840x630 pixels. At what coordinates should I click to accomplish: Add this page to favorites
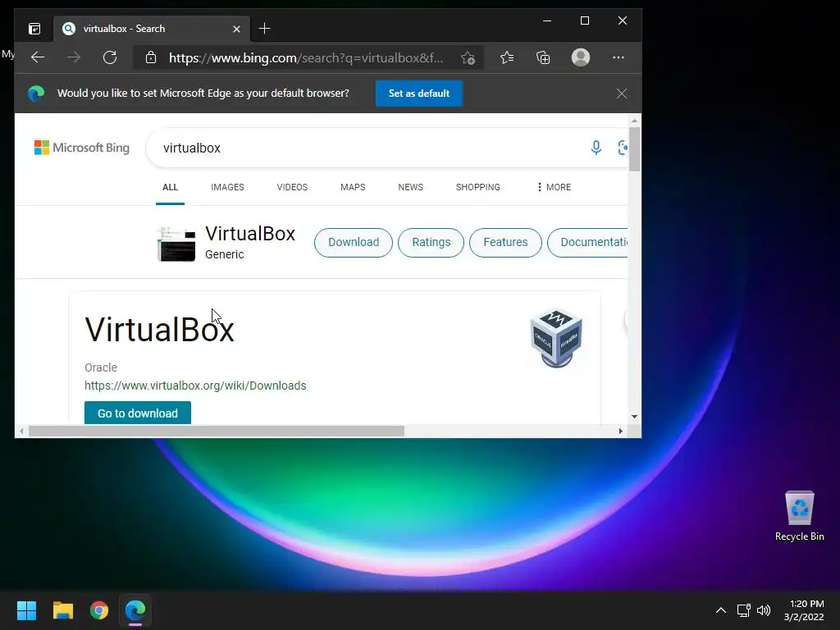(x=468, y=58)
